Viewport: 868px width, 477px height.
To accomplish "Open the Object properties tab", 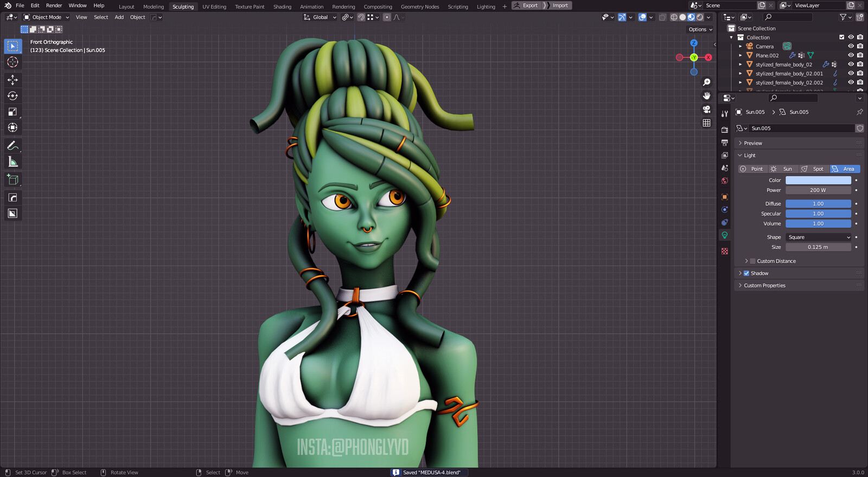I will click(x=725, y=197).
